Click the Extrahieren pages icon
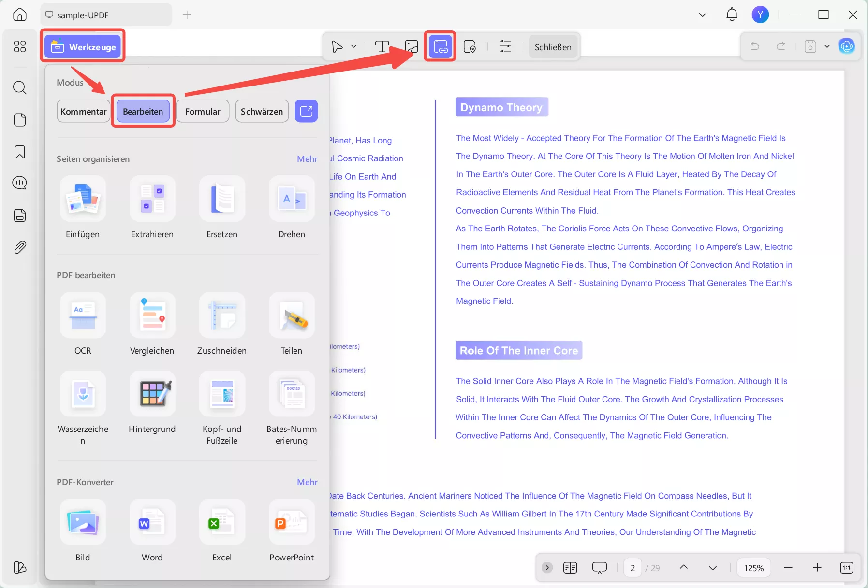868x588 pixels. coord(152,199)
